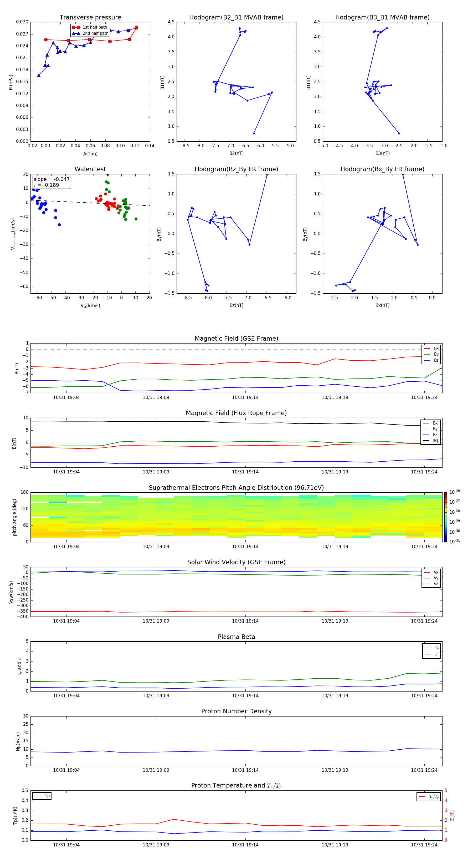Image resolution: width=473 pixels, height=868 pixels.
Task: Click the 'slope = -0.047' annotation
Action: pos(52,179)
